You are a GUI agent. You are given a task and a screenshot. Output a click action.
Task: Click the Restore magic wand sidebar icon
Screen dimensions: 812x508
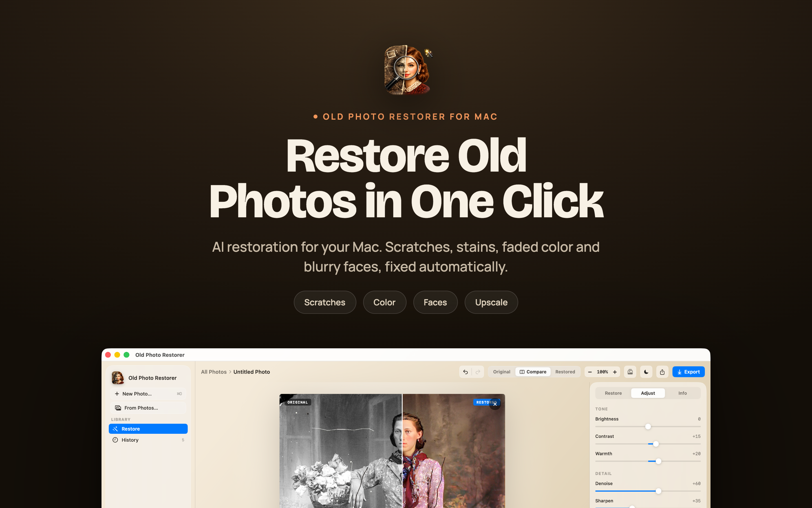pos(115,429)
